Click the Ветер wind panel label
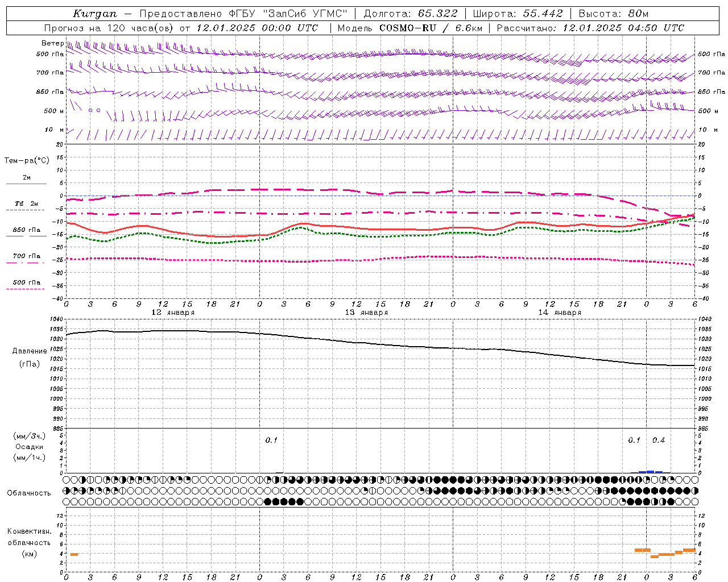The height and width of the screenshot is (582, 728). pyautogui.click(x=52, y=43)
